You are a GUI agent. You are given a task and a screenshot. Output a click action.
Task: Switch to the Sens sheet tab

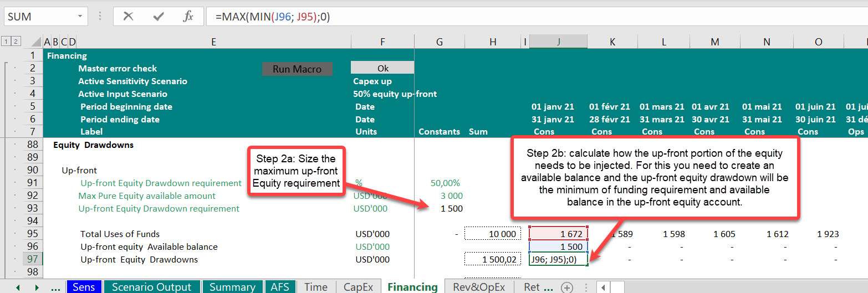pyautogui.click(x=84, y=286)
